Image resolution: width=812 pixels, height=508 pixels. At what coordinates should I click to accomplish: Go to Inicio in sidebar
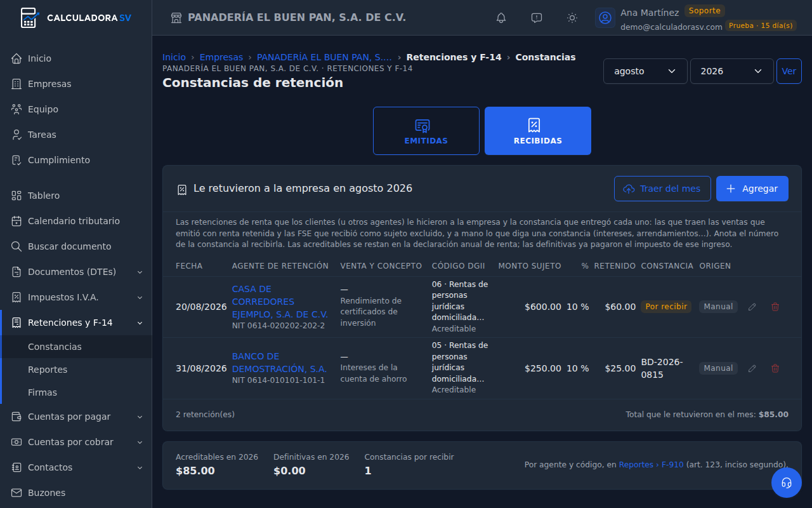point(76,58)
